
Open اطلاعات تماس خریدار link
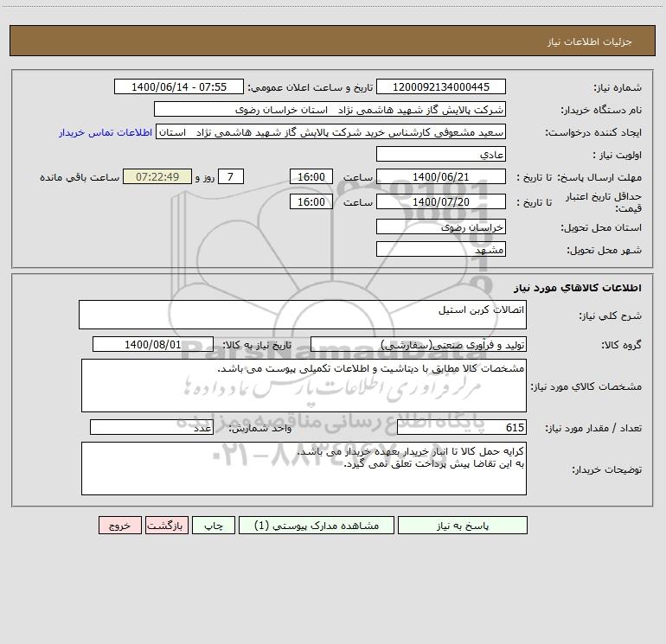(x=106, y=132)
